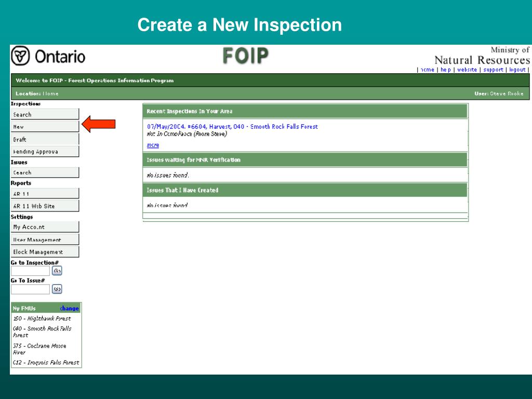532x399 pixels.
Task: Click the more link under recent inspections
Action: (x=153, y=145)
